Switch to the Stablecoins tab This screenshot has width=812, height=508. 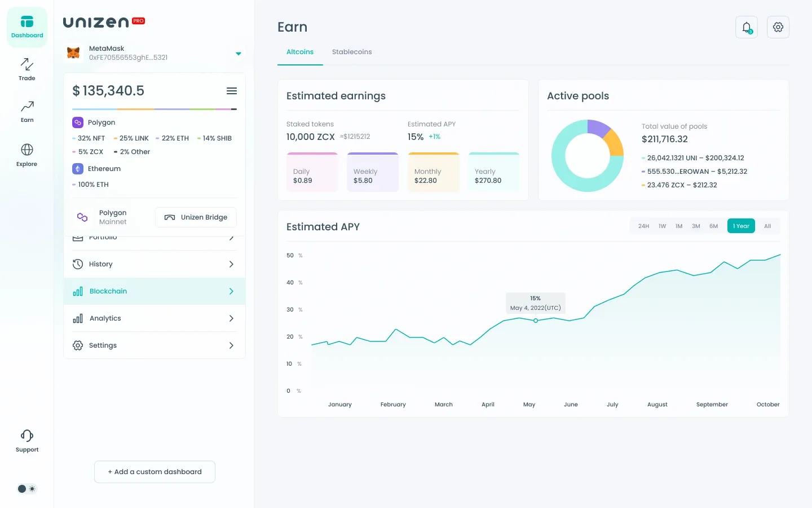pyautogui.click(x=352, y=52)
